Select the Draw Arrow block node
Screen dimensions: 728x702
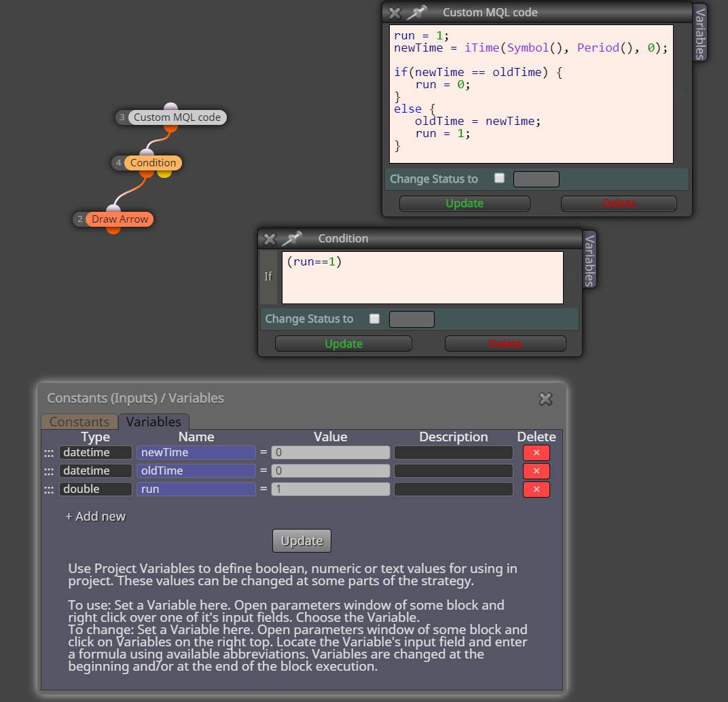120,219
